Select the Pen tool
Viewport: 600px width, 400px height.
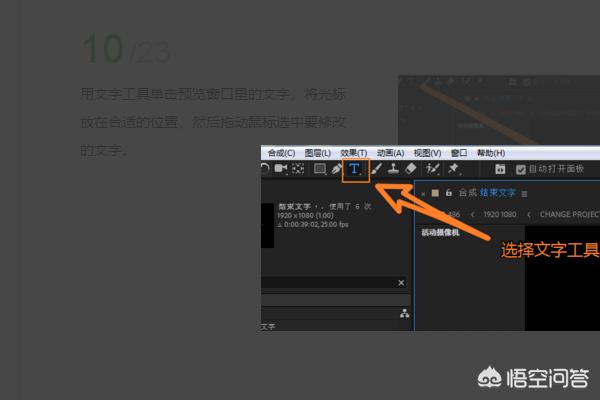coord(337,170)
